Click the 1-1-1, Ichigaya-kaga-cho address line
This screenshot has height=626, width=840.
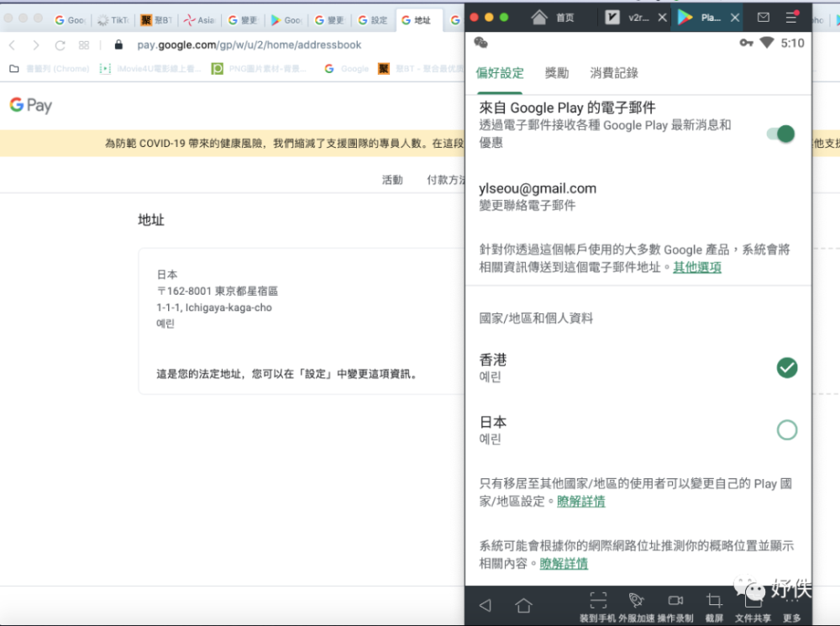[214, 308]
